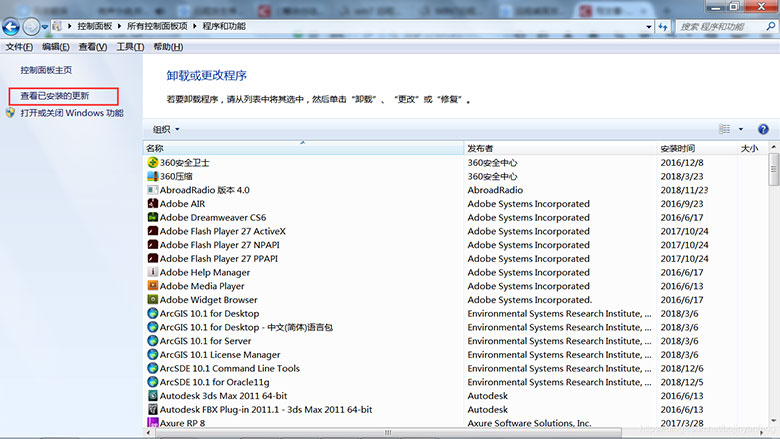Click the 卸载或更改程序 heading text
Image resolution: width=780 pixels, height=439 pixels.
[206, 76]
